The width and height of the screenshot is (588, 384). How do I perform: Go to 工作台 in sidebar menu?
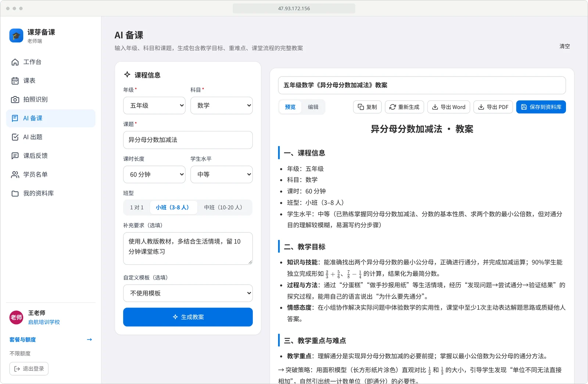coord(51,62)
